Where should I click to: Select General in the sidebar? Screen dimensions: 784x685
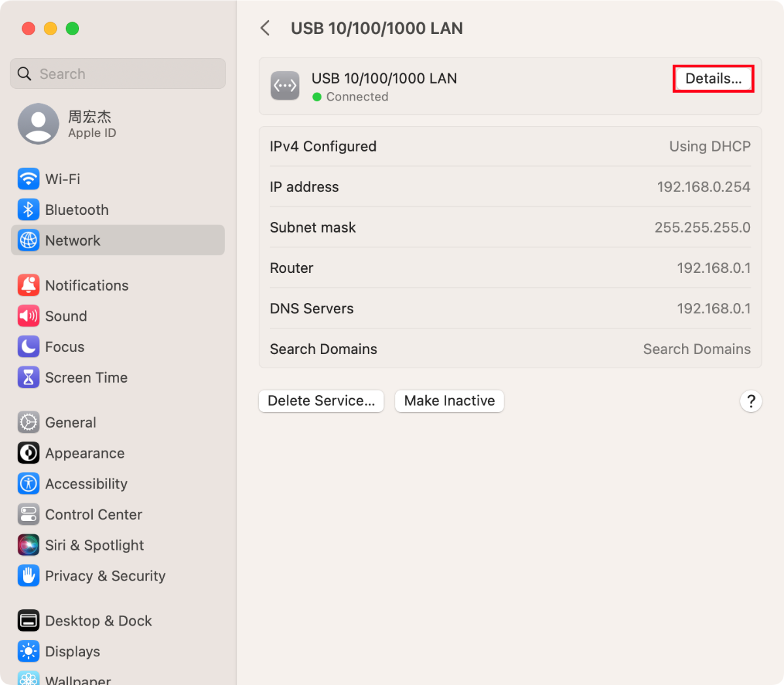click(x=71, y=422)
